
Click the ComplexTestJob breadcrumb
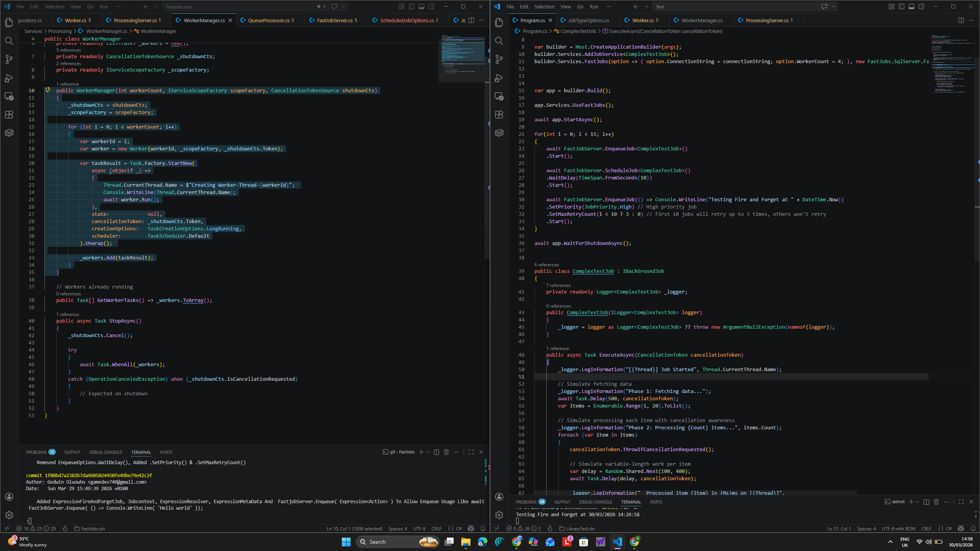578,31
